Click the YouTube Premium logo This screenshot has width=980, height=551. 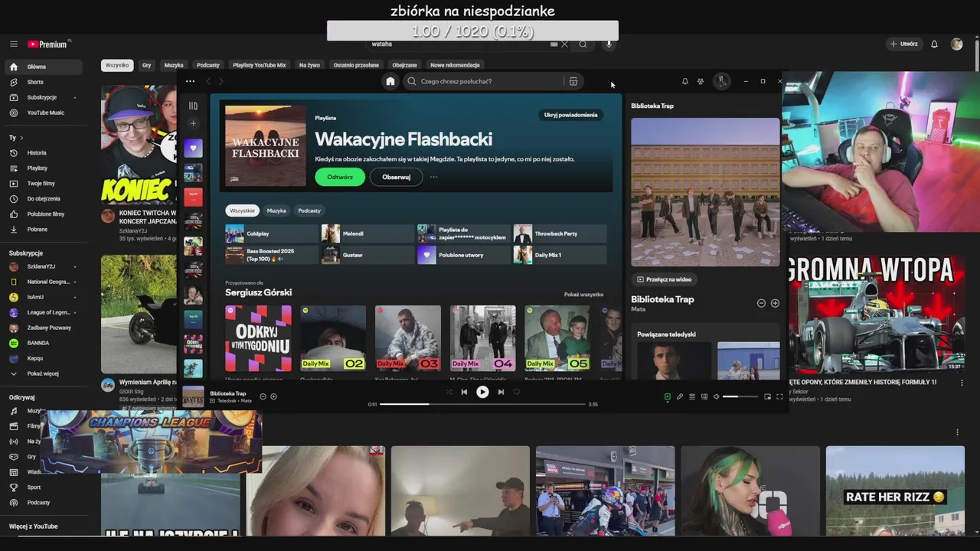[47, 44]
